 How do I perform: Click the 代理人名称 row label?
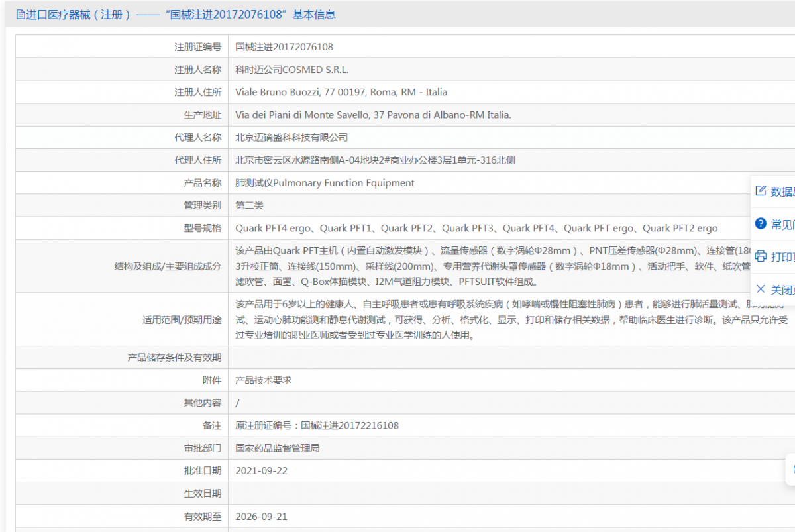(x=198, y=137)
